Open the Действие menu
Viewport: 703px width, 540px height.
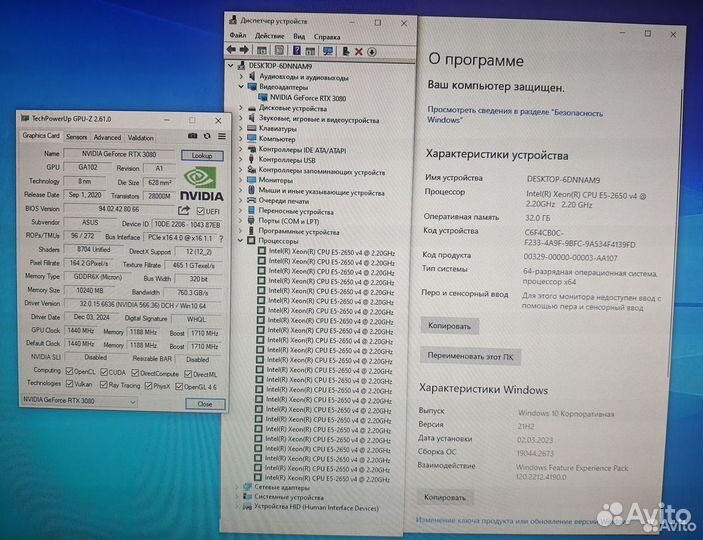point(269,35)
